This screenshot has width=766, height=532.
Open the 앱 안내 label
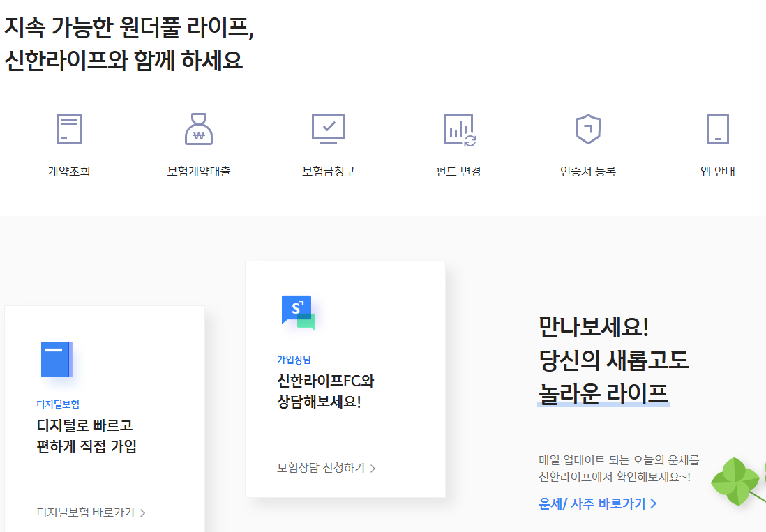(718, 172)
